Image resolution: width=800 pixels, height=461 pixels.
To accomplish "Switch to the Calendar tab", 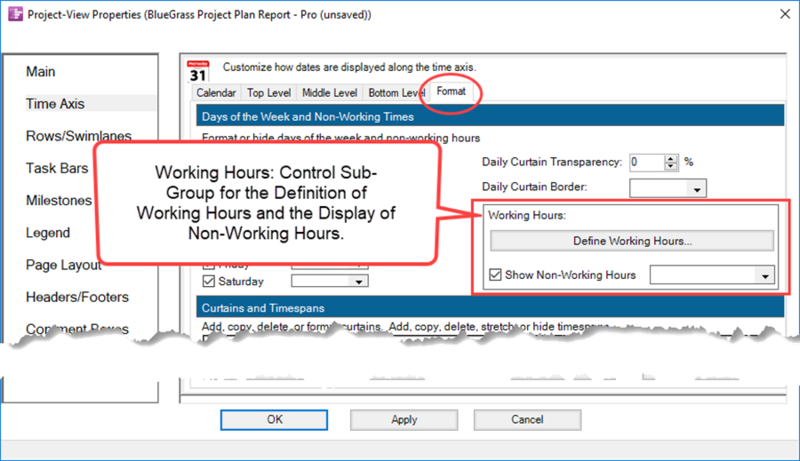I will click(x=216, y=93).
